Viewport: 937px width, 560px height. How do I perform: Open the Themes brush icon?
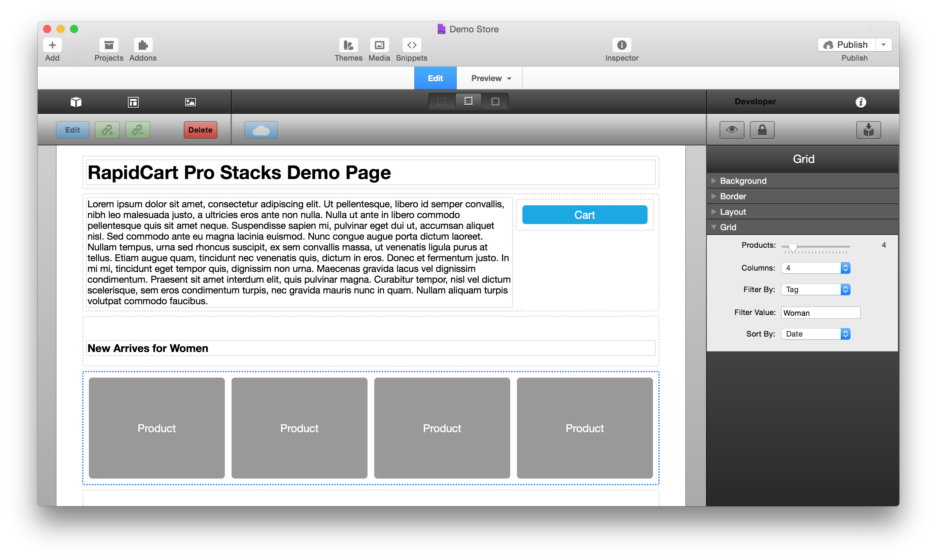(348, 45)
